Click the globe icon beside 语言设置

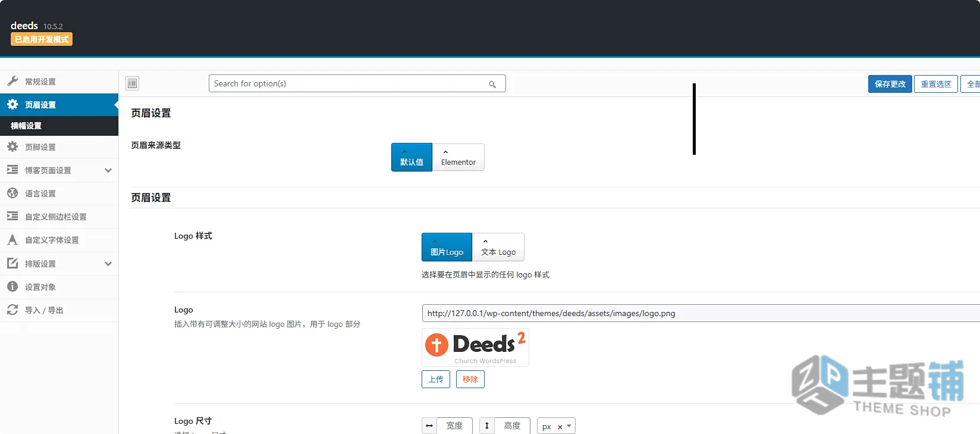click(12, 193)
